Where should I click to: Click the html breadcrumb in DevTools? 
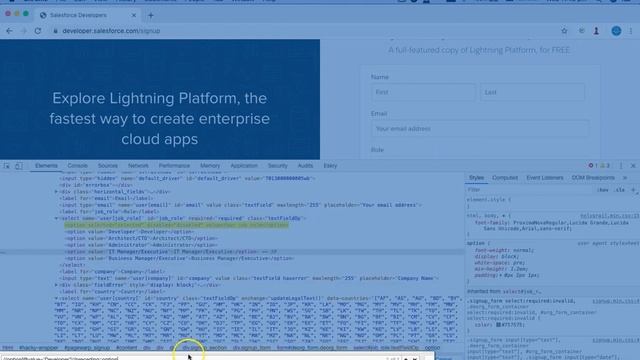(x=8, y=348)
